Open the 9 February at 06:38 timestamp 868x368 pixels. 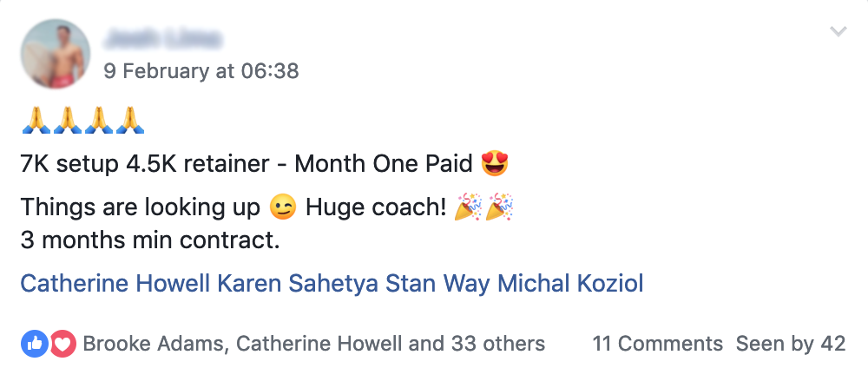[x=201, y=71]
